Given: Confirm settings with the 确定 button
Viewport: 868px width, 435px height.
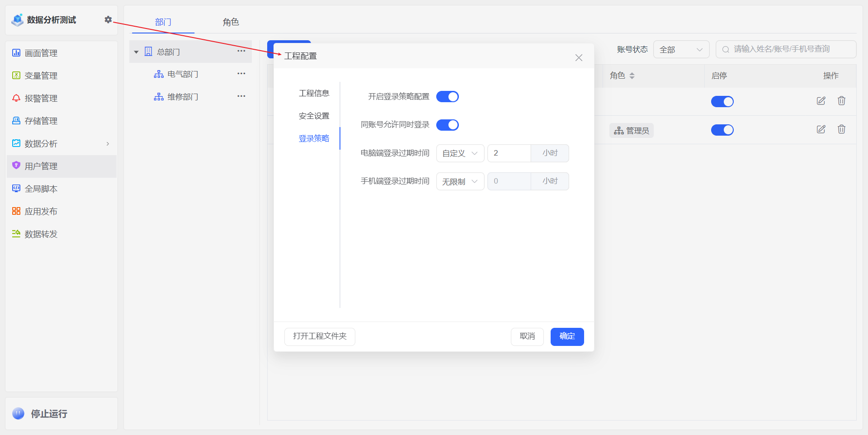Looking at the screenshot, I should (567, 336).
